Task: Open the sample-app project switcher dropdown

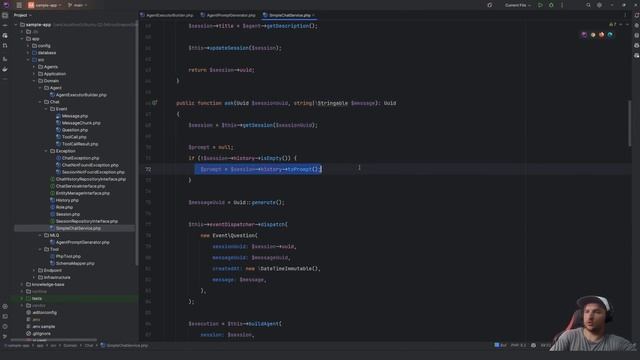Action: (x=44, y=5)
